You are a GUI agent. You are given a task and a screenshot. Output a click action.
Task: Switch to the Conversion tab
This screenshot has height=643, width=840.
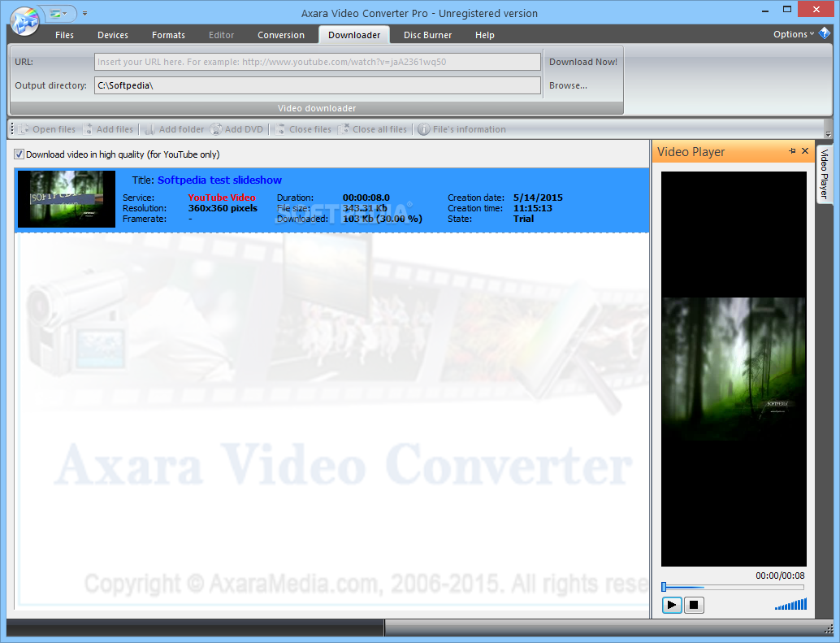point(281,35)
